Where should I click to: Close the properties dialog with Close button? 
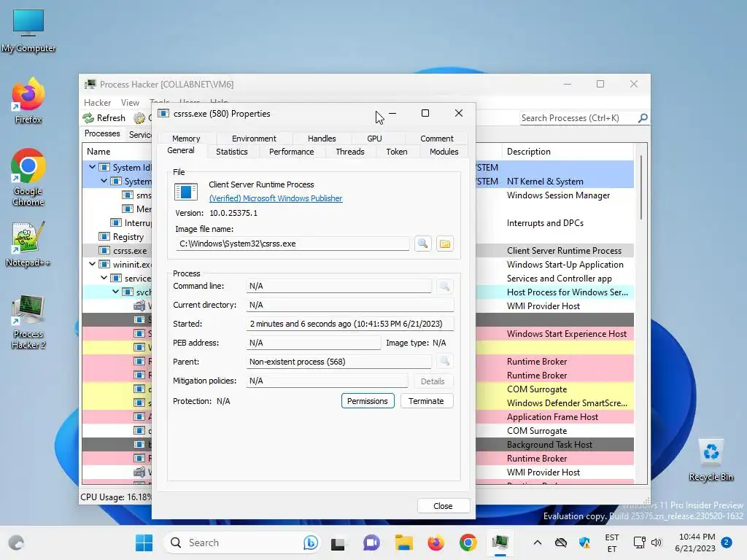click(x=443, y=506)
